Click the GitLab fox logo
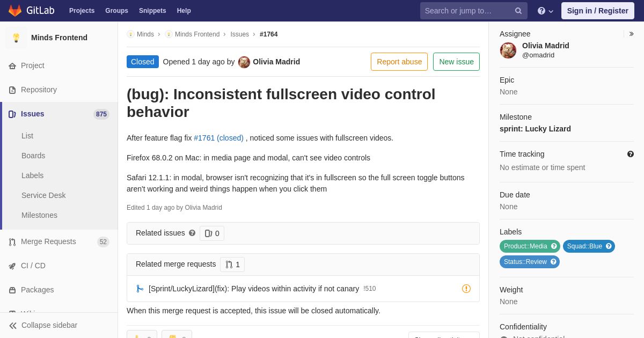644x338 pixels. coord(15,11)
